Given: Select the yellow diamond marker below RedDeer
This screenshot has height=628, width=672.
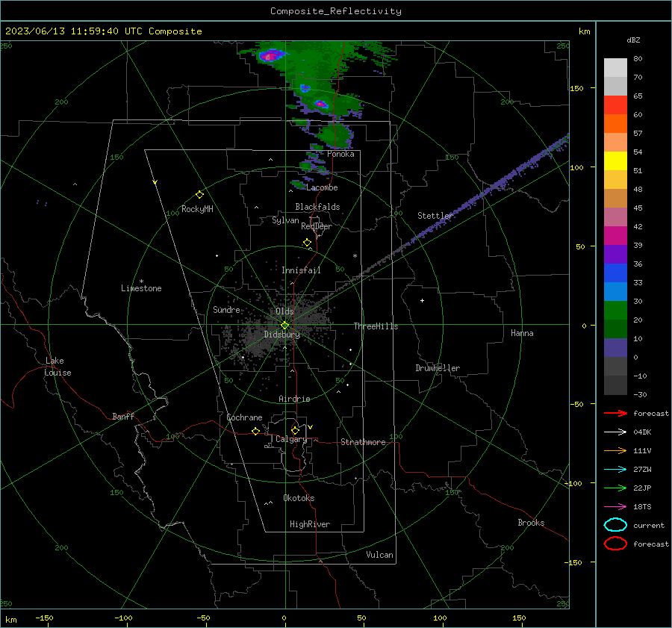Looking at the screenshot, I should point(307,243).
